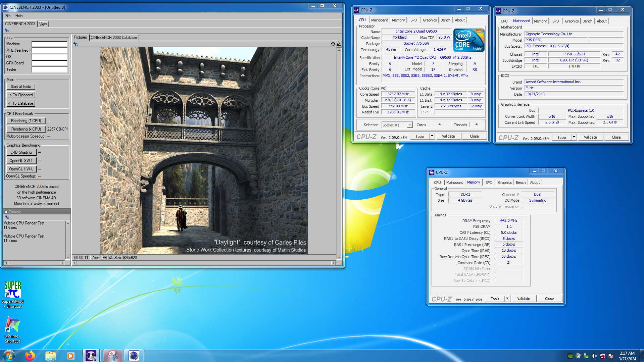
Task: Open Tools dropdown arrow in CPU-Z Memory window
Action: tap(507, 299)
